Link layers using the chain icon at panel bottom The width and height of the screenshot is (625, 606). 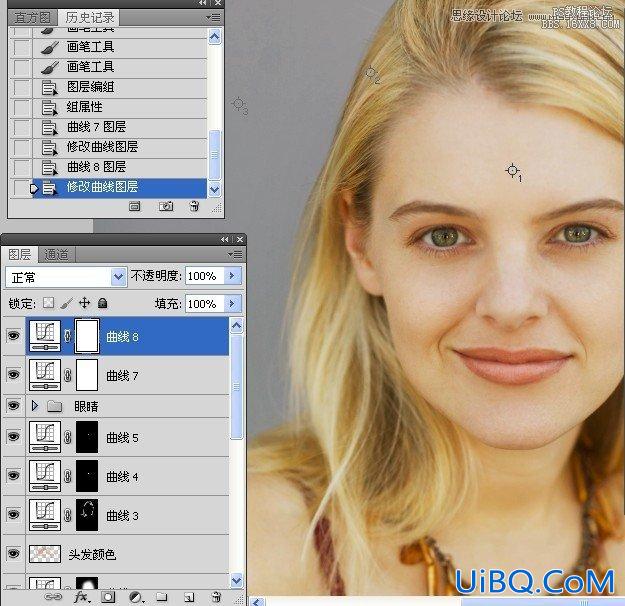53,597
